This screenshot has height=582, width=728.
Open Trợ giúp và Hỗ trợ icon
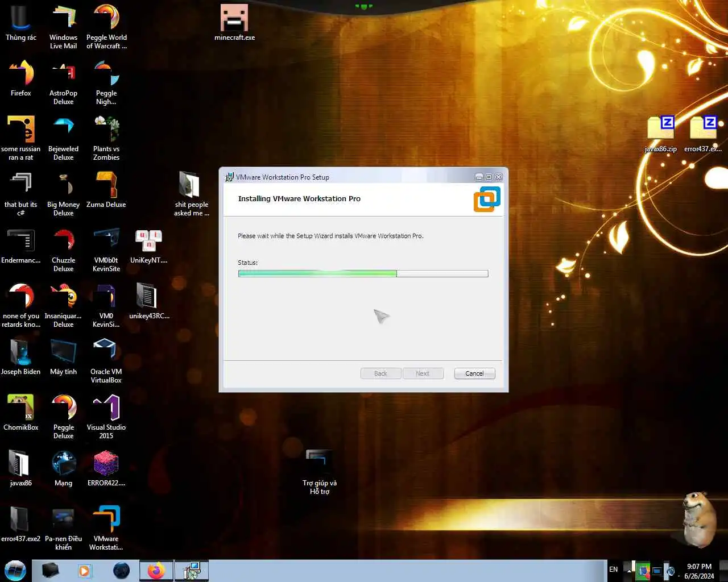tap(319, 472)
